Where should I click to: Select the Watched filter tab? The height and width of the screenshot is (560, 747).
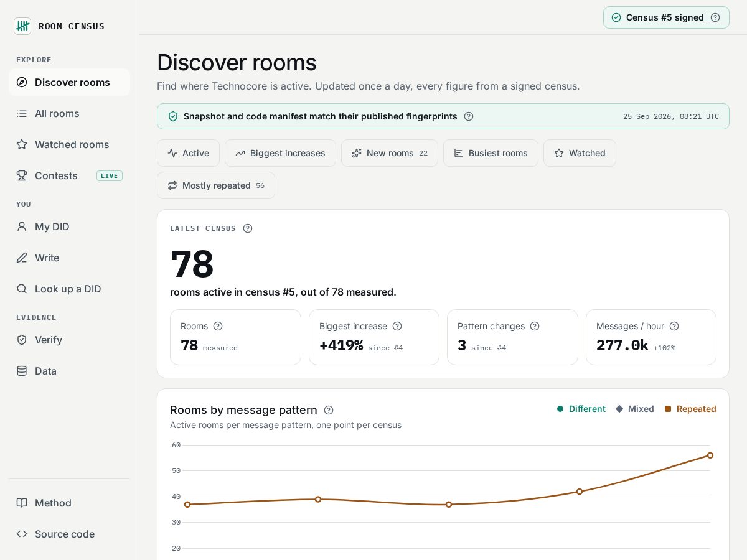point(580,153)
